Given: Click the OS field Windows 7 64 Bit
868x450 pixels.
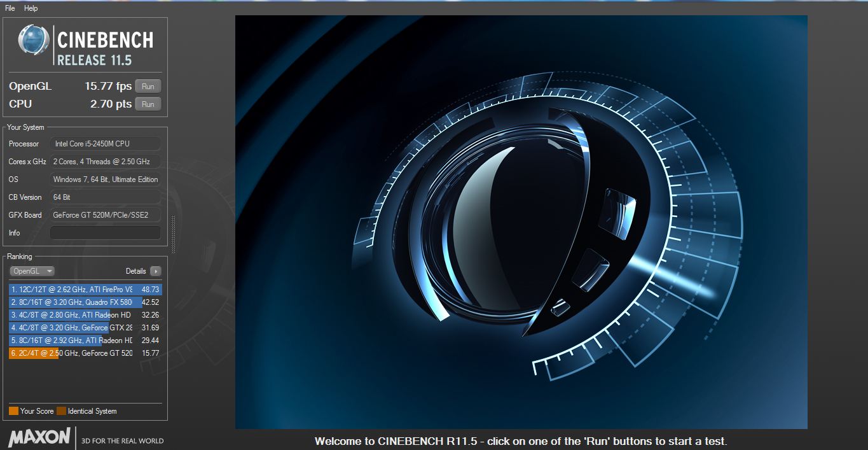Looking at the screenshot, I should pyautogui.click(x=106, y=179).
